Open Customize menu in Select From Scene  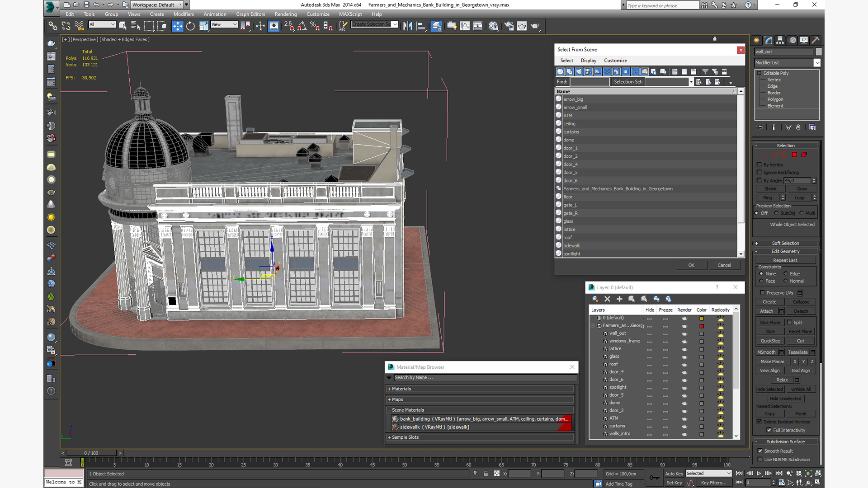[615, 61]
